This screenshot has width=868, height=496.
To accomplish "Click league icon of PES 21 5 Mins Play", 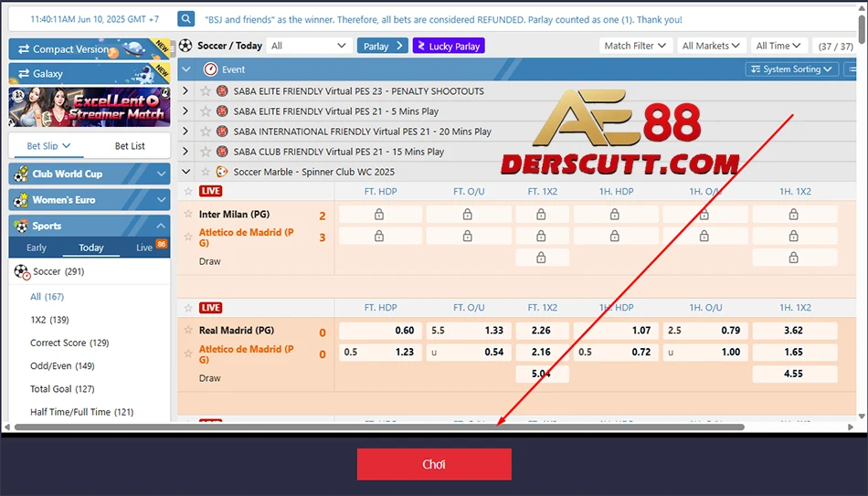I will point(222,111).
